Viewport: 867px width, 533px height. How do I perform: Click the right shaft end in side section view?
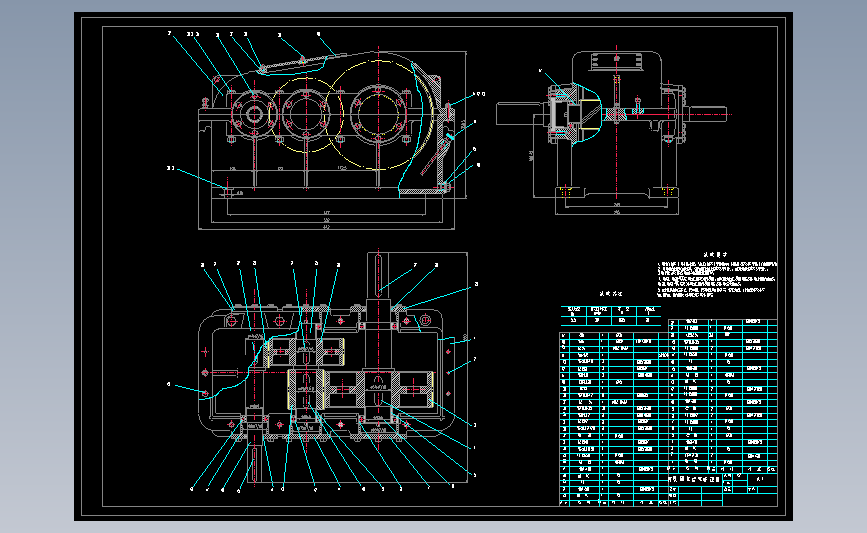click(x=706, y=114)
